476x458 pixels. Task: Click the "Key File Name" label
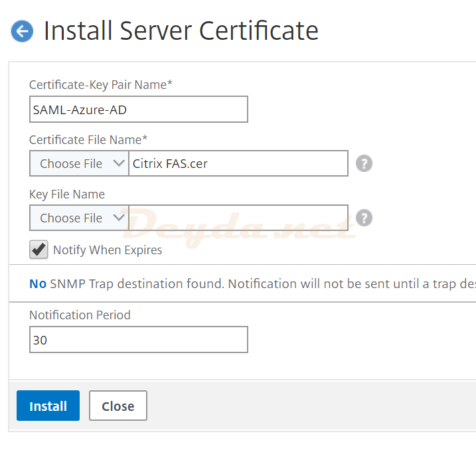click(x=67, y=194)
